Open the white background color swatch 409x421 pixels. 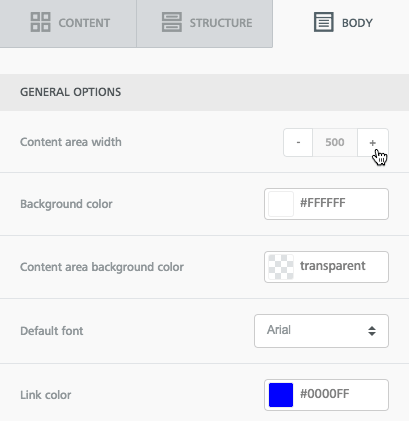point(281,204)
